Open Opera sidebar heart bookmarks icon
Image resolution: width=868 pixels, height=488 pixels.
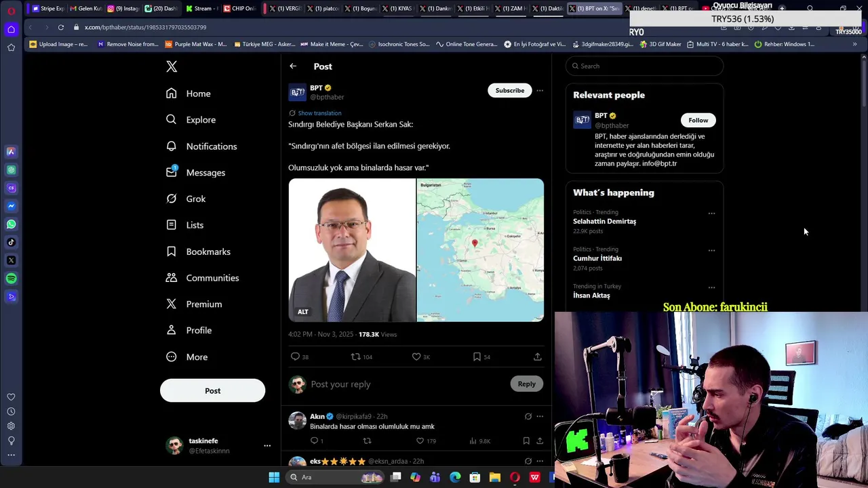[11, 397]
